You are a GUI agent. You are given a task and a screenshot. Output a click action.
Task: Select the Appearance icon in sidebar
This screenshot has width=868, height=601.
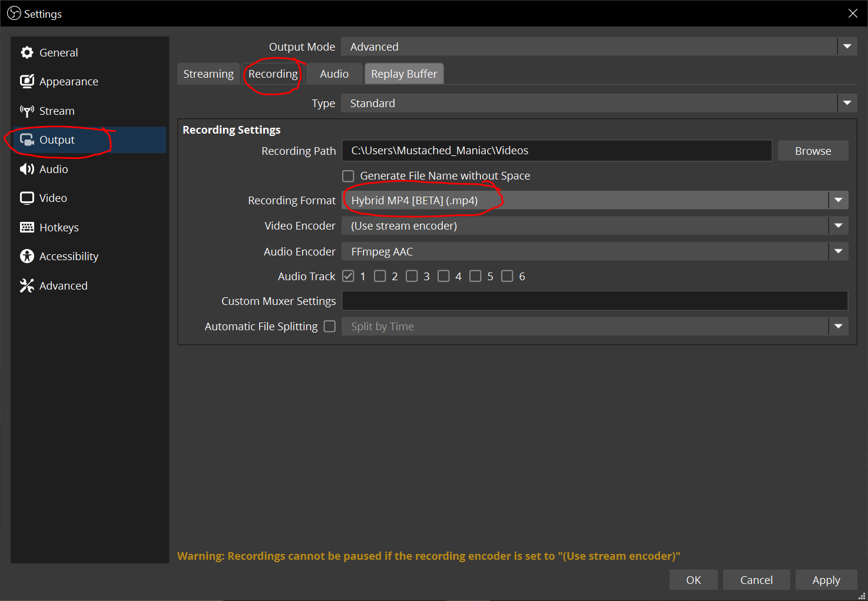point(27,81)
